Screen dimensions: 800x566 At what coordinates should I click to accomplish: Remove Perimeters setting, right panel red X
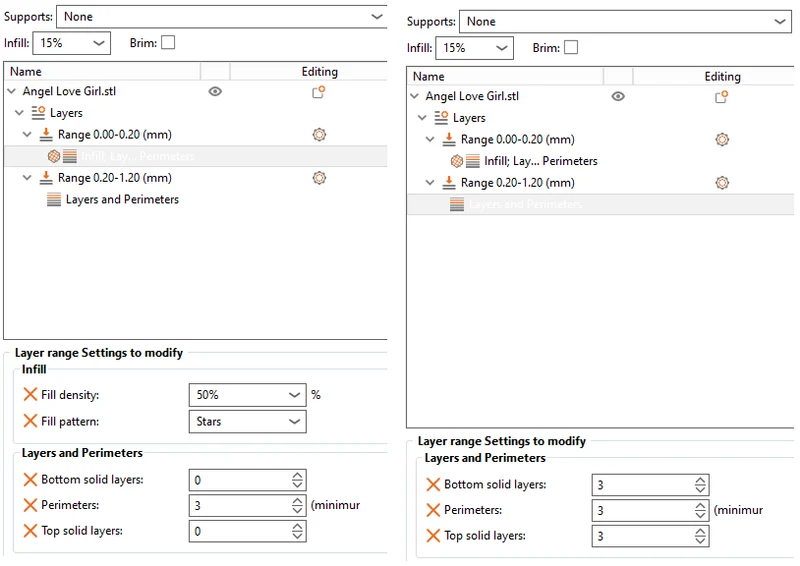tap(433, 510)
